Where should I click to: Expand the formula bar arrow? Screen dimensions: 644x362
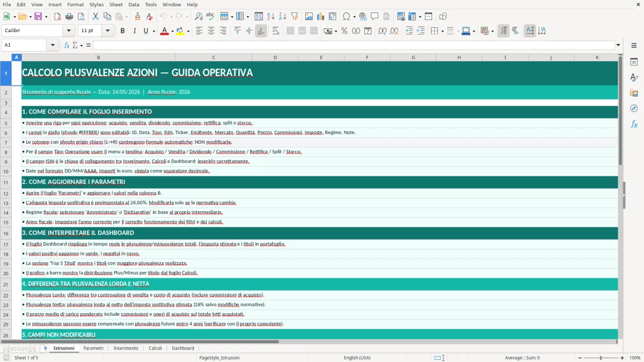coord(619,45)
